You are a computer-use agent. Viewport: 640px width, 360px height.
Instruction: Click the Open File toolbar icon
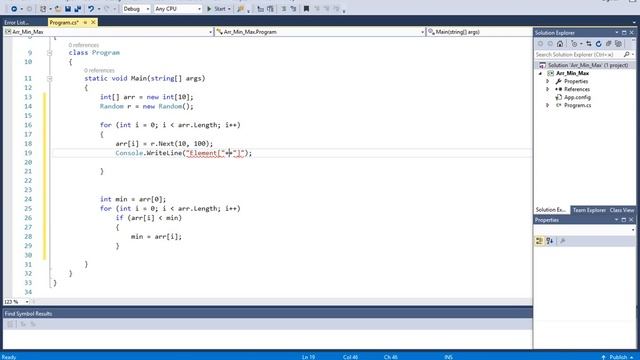pyautogui.click(x=58, y=9)
